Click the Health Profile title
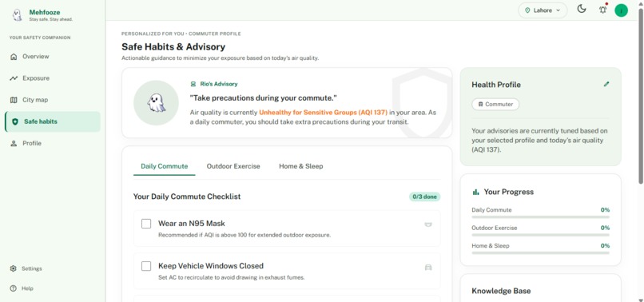644x302 pixels. click(x=496, y=85)
